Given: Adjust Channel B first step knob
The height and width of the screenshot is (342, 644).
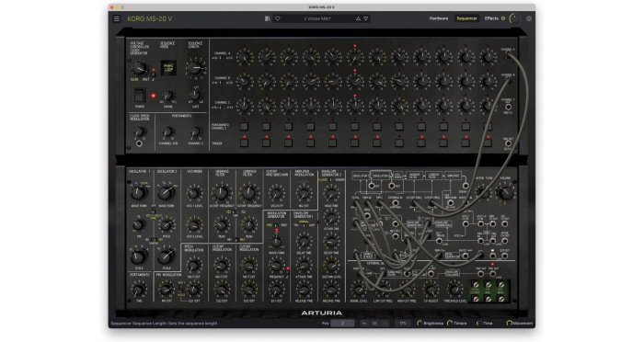Looking at the screenshot, I should 245,81.
